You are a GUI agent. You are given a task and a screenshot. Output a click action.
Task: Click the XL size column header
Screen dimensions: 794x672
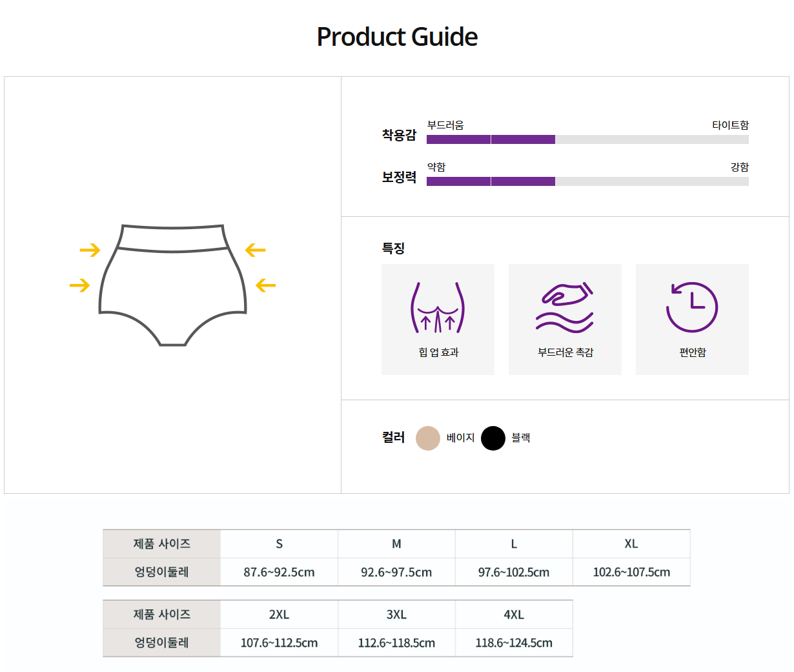(631, 544)
